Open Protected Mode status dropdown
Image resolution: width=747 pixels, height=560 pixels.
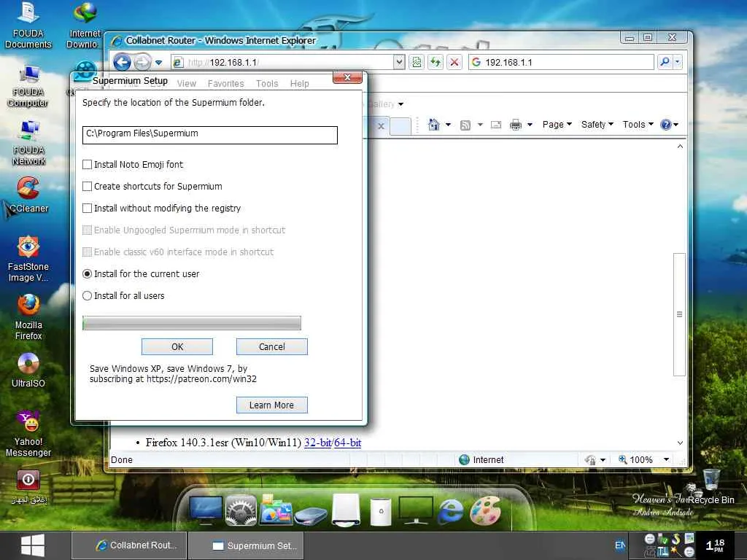(603, 460)
